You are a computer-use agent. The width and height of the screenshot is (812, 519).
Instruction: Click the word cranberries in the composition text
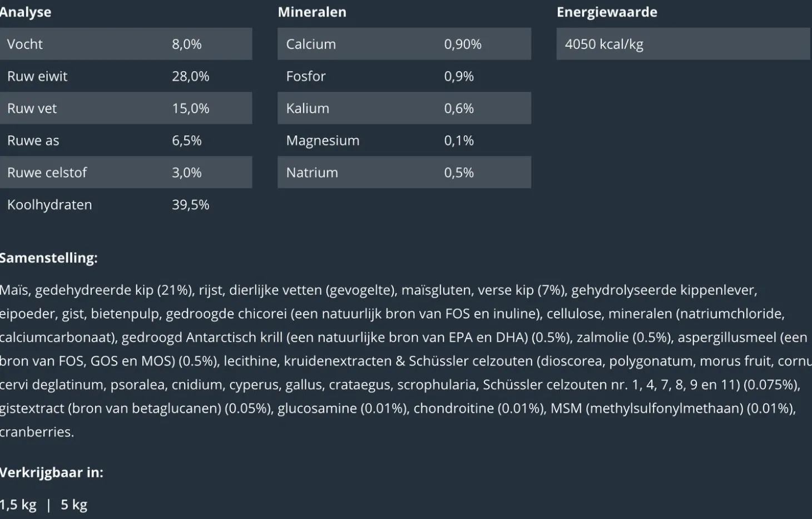pos(36,432)
